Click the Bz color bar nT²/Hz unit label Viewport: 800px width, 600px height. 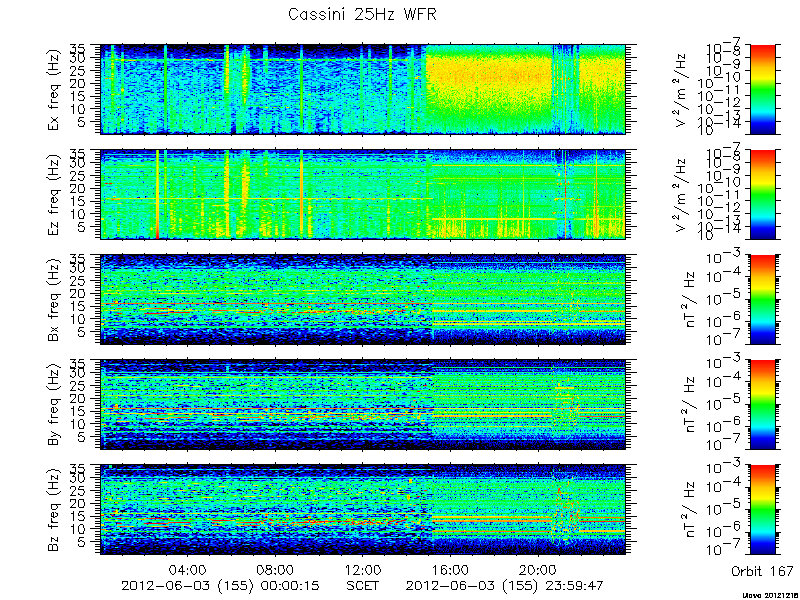(690, 510)
